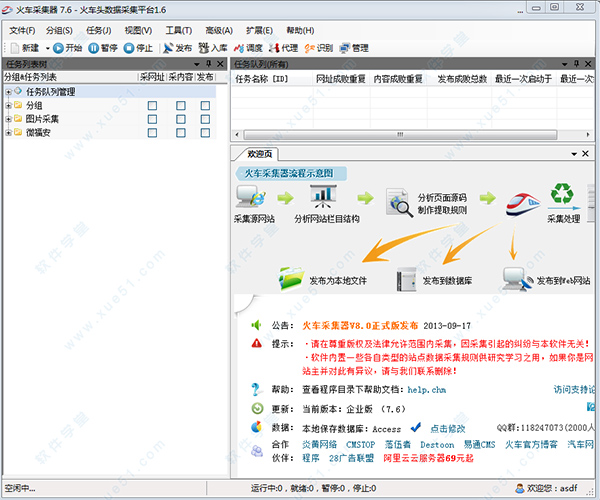Enable the 发布 checkbox for 微福安
The image size is (600, 500).
[x=205, y=132]
